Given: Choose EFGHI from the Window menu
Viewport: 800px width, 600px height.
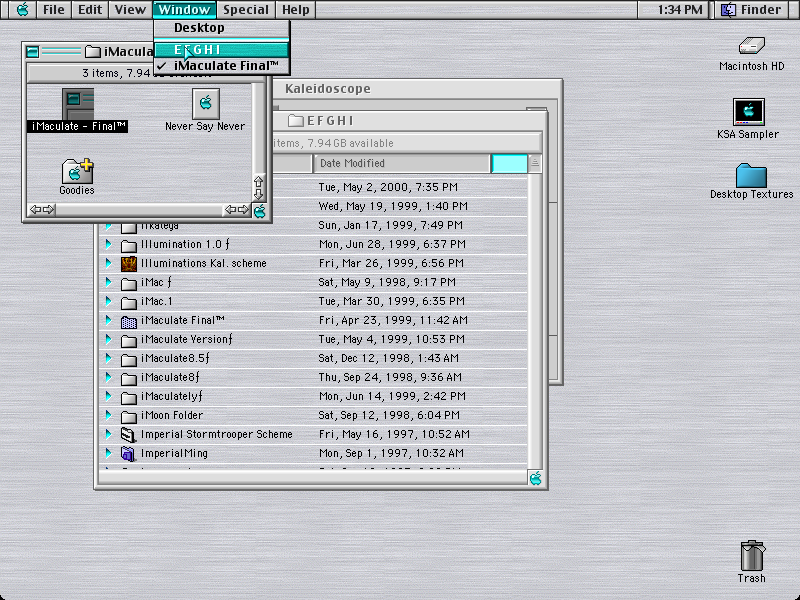Looking at the screenshot, I should 222,49.
